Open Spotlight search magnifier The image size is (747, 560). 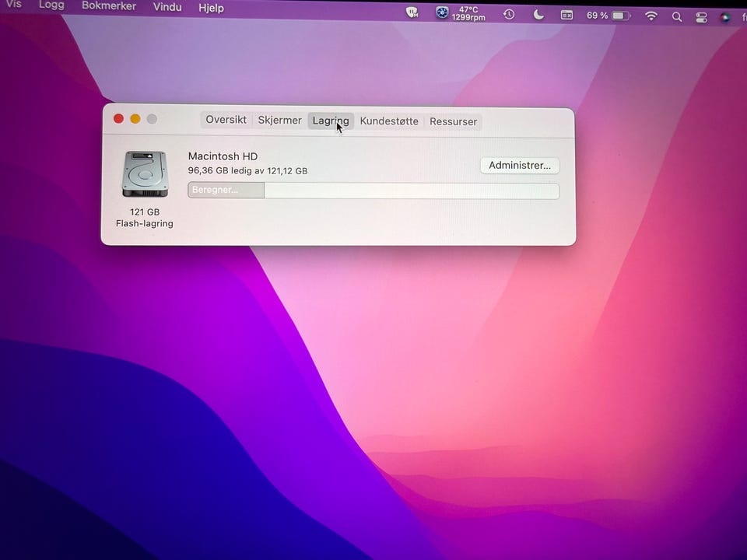677,16
